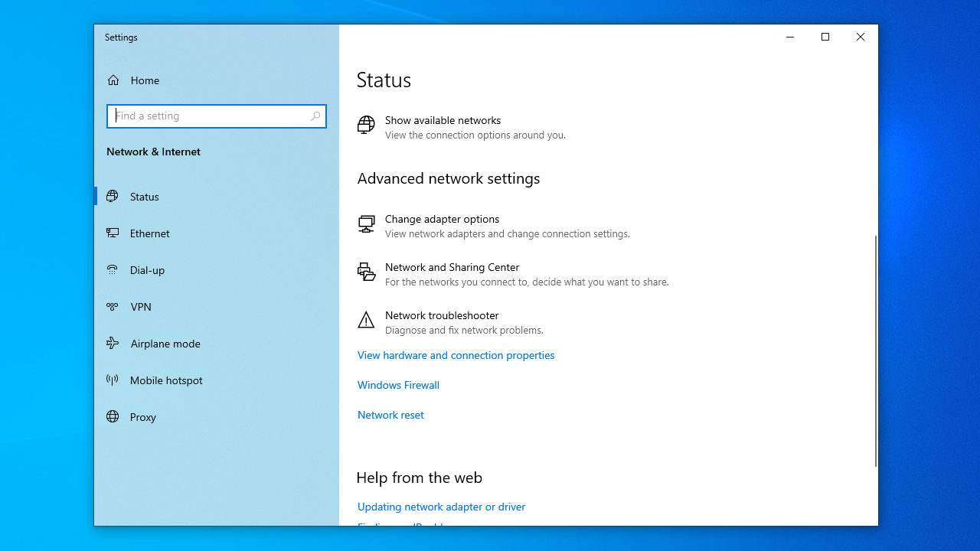980x551 pixels.
Task: Click Show available networks
Action: [461, 127]
